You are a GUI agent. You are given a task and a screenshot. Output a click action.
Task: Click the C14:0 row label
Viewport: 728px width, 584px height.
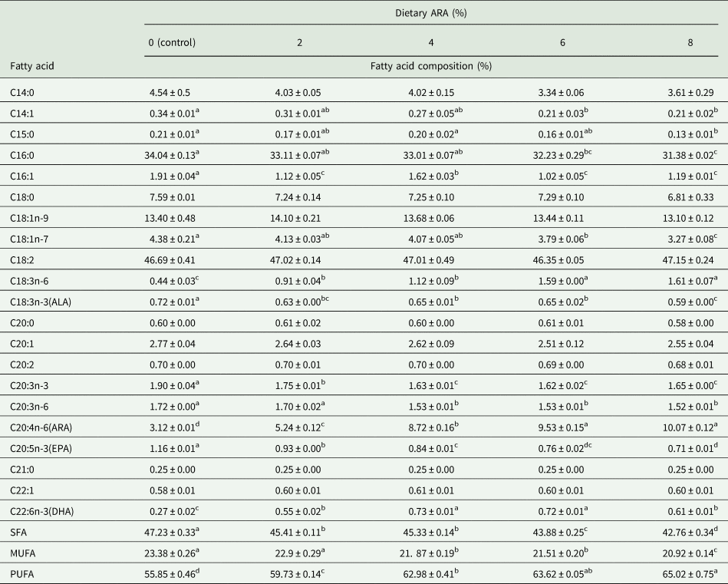click(x=25, y=93)
